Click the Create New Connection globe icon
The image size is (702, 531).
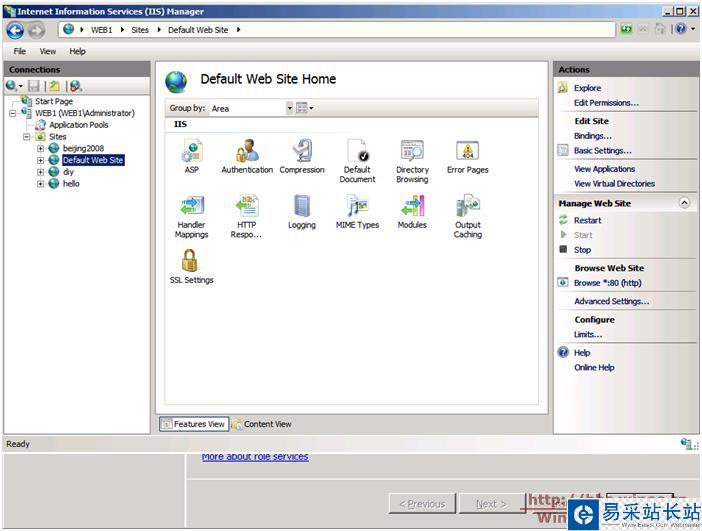pos(12,86)
